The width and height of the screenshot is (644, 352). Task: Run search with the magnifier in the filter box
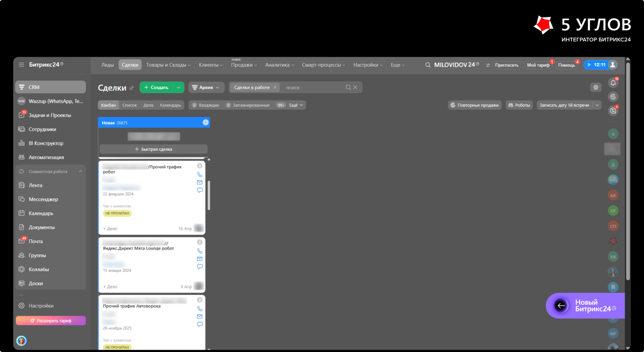348,87
